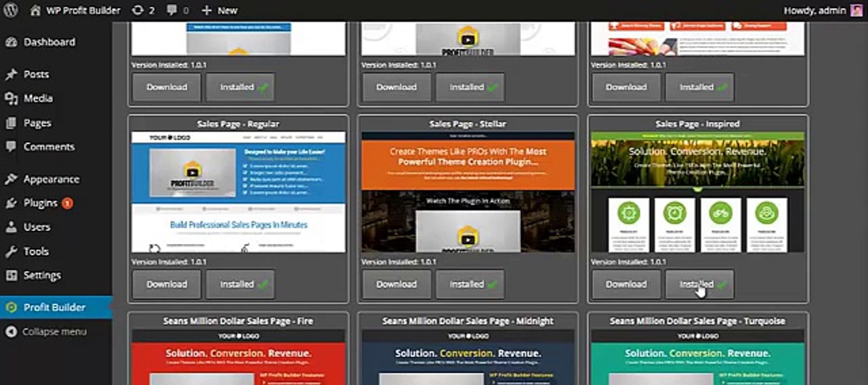This screenshot has width=868, height=385.
Task: Open the Million Dollar Sales Page - Turquoise thumbnail
Action: tap(698, 357)
